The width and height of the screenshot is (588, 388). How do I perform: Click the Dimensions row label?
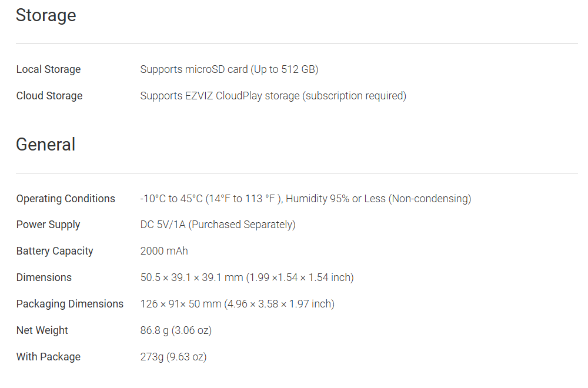click(x=44, y=277)
